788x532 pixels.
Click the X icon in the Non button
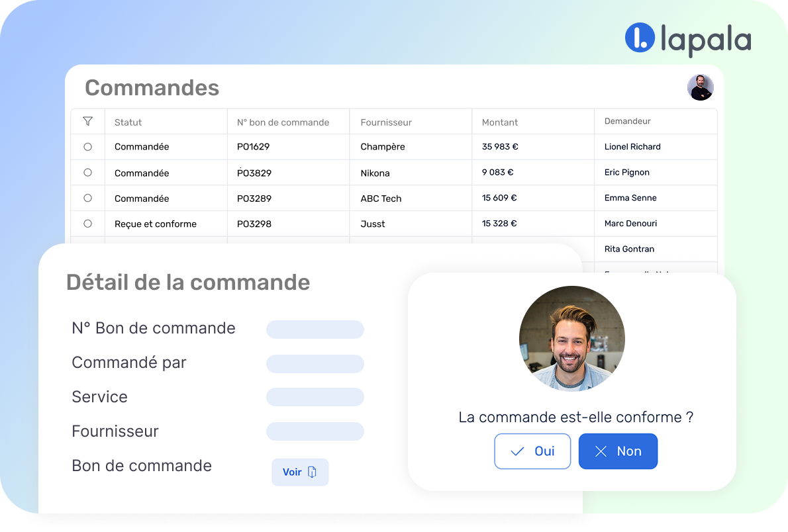[601, 451]
